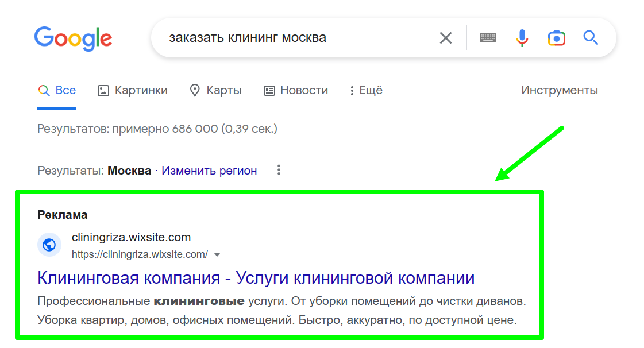Open the Ещё more menu

(x=366, y=90)
